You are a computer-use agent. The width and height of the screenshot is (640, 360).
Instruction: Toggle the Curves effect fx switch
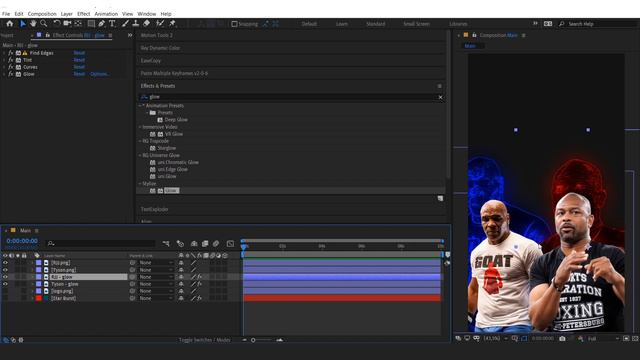(11, 67)
